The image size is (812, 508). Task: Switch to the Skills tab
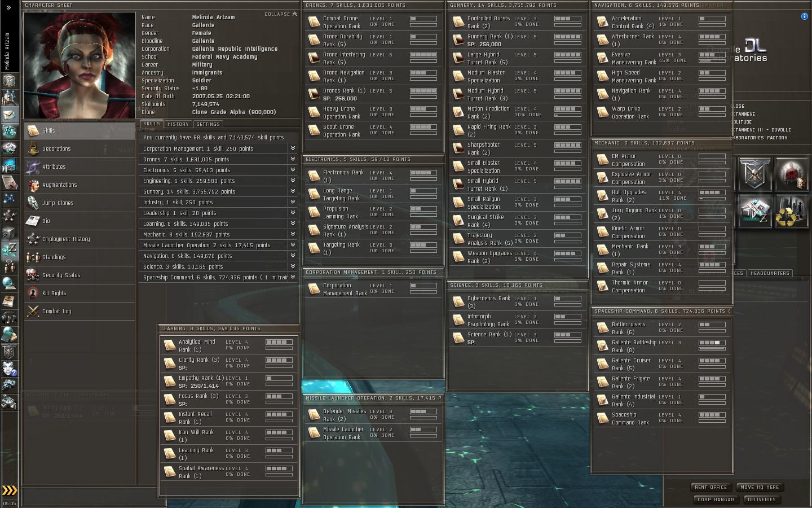pyautogui.click(x=152, y=124)
